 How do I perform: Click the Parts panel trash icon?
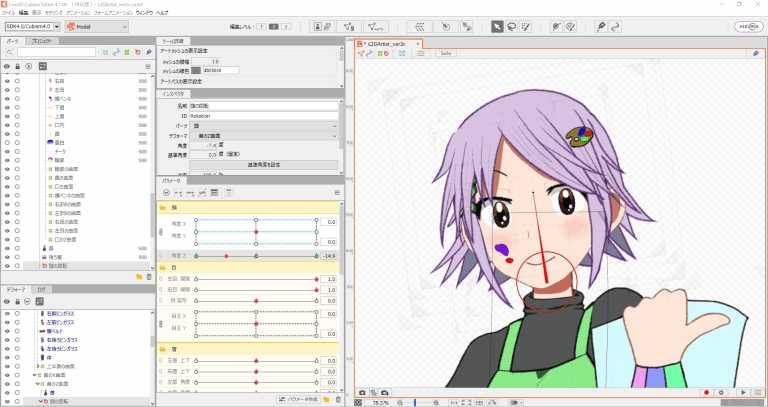[x=149, y=277]
